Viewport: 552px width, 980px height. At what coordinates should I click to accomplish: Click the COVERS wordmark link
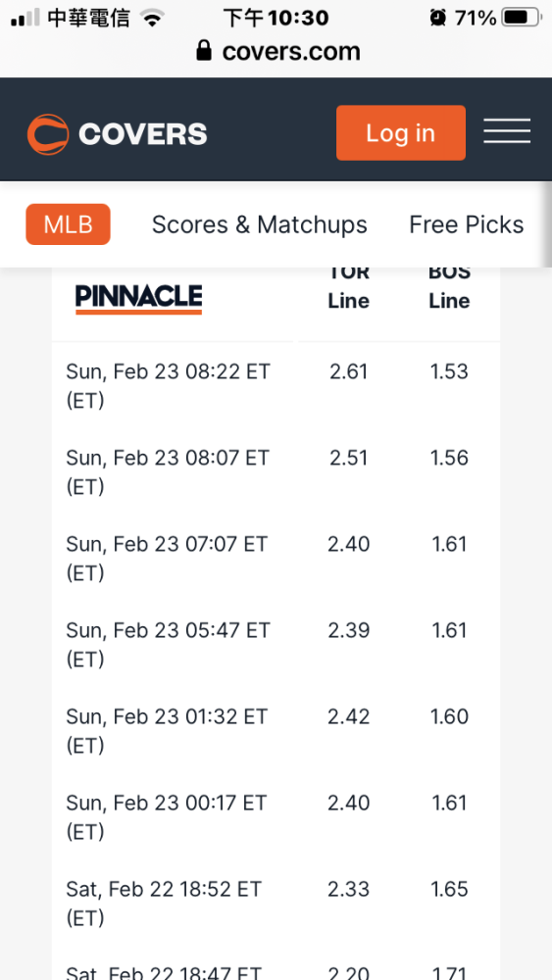click(x=142, y=133)
